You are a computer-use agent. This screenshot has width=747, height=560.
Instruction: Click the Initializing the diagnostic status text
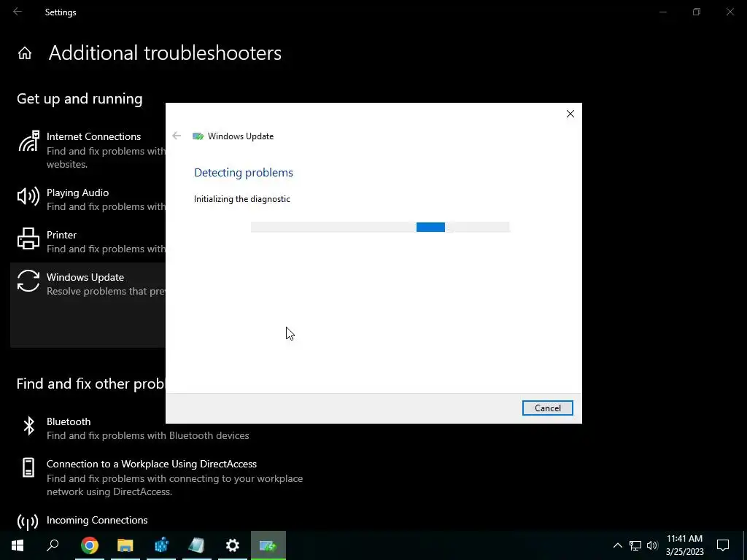pos(242,199)
